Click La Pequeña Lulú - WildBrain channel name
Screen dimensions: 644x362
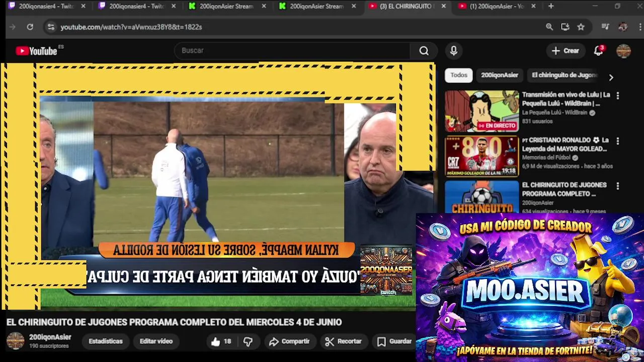tap(554, 113)
